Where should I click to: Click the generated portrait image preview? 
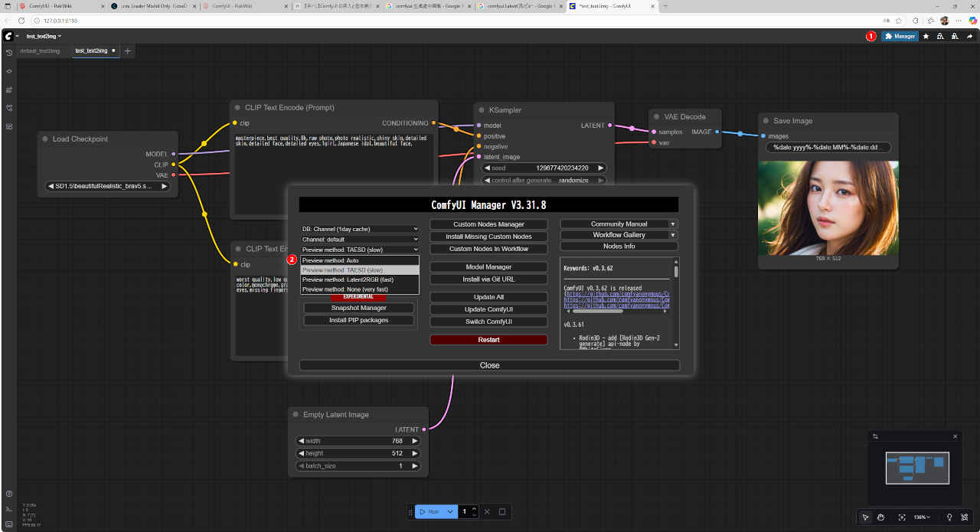(x=828, y=208)
